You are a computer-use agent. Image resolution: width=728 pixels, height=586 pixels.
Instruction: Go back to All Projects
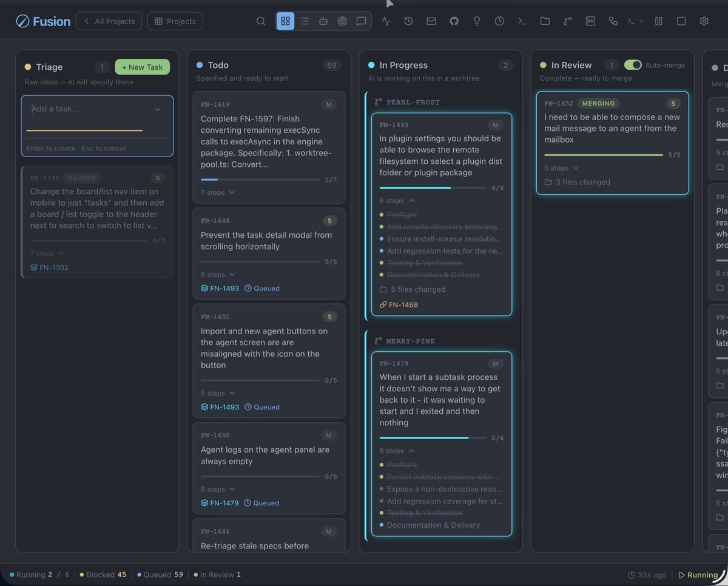[x=109, y=21]
